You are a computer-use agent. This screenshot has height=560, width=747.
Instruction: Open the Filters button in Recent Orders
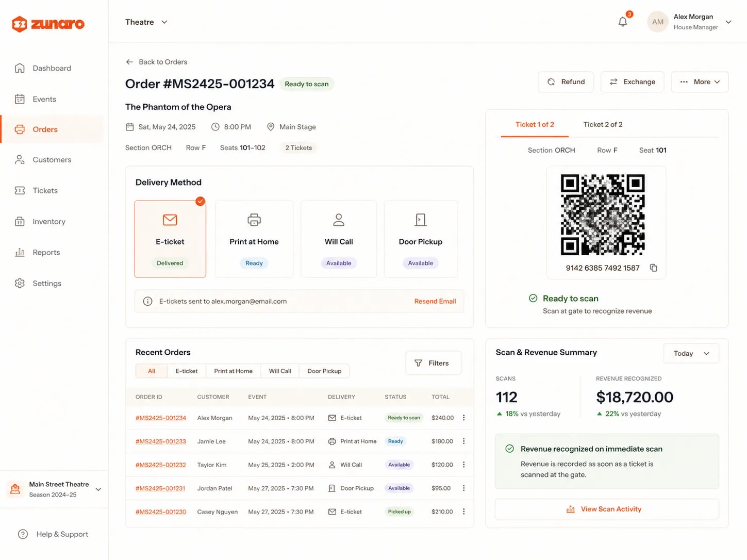pyautogui.click(x=433, y=363)
